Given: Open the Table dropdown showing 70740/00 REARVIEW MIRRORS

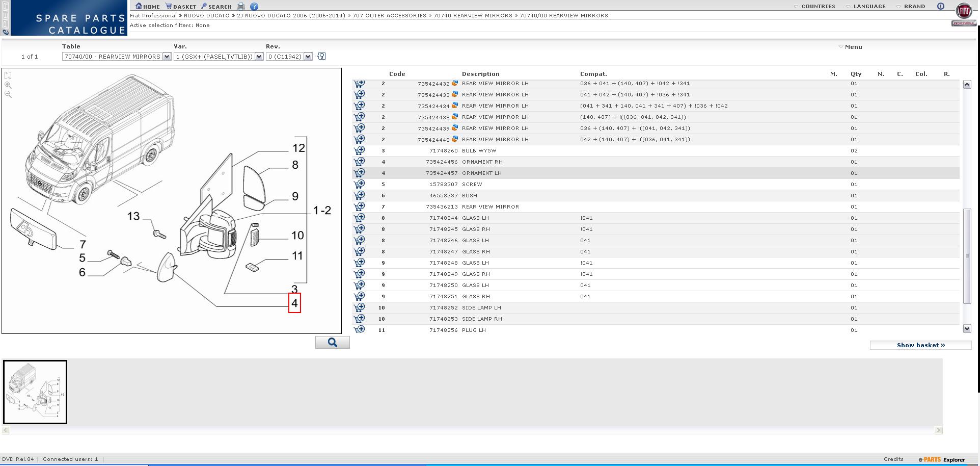Looking at the screenshot, I should (x=167, y=57).
